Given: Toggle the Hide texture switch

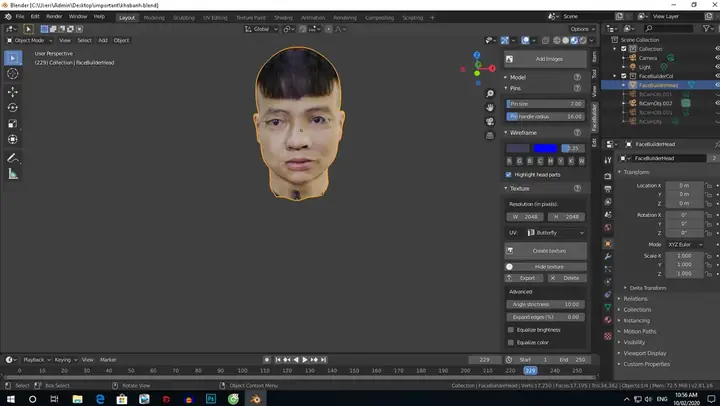Looking at the screenshot, I should 546,267.
